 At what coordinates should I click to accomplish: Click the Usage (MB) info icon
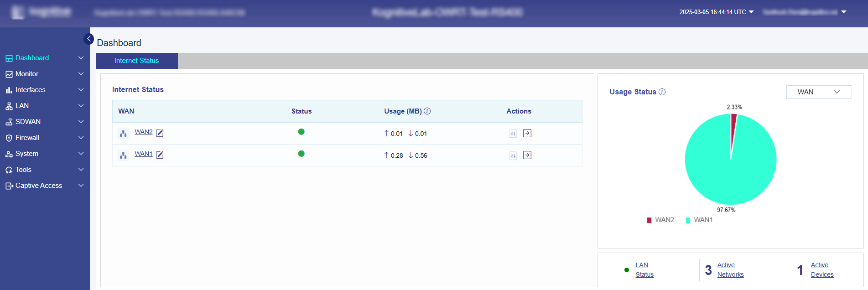click(427, 111)
